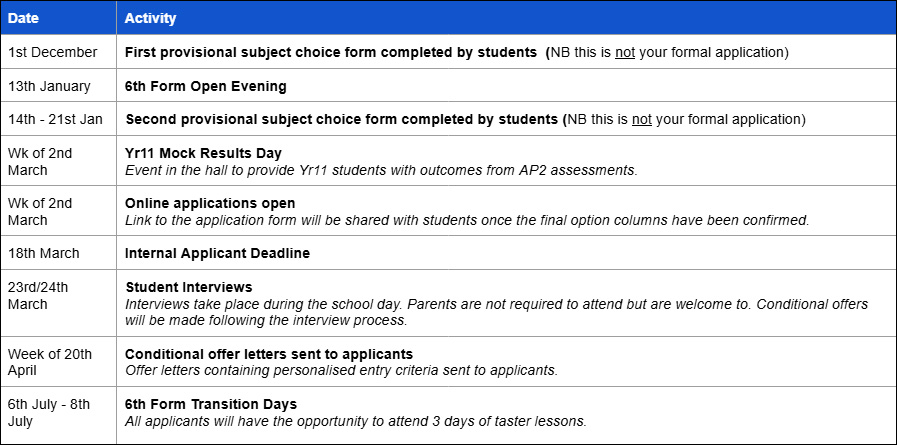Image resolution: width=897 pixels, height=445 pixels.
Task: Click the 6th Form Open Evening entry
Action: click(205, 86)
